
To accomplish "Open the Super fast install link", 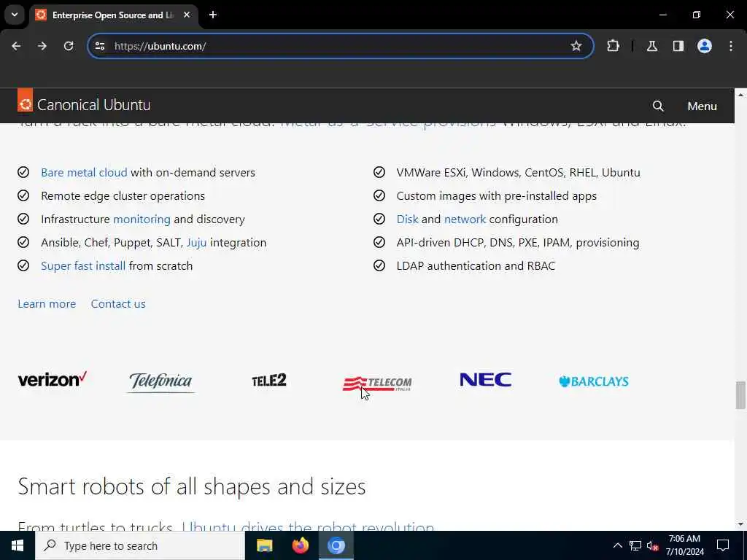I will tap(83, 265).
